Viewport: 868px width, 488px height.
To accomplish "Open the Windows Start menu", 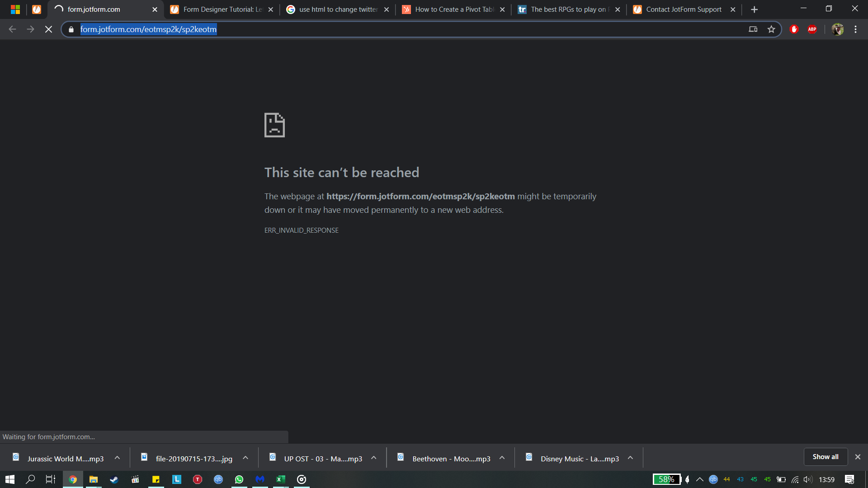I will (10, 479).
